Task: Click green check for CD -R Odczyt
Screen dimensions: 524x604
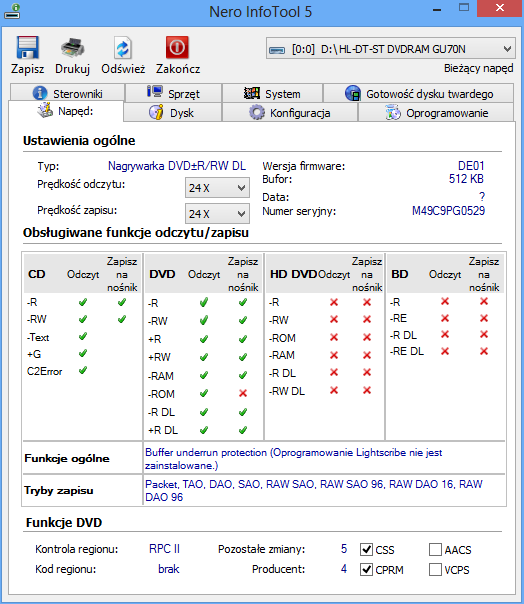Action: tap(82, 302)
